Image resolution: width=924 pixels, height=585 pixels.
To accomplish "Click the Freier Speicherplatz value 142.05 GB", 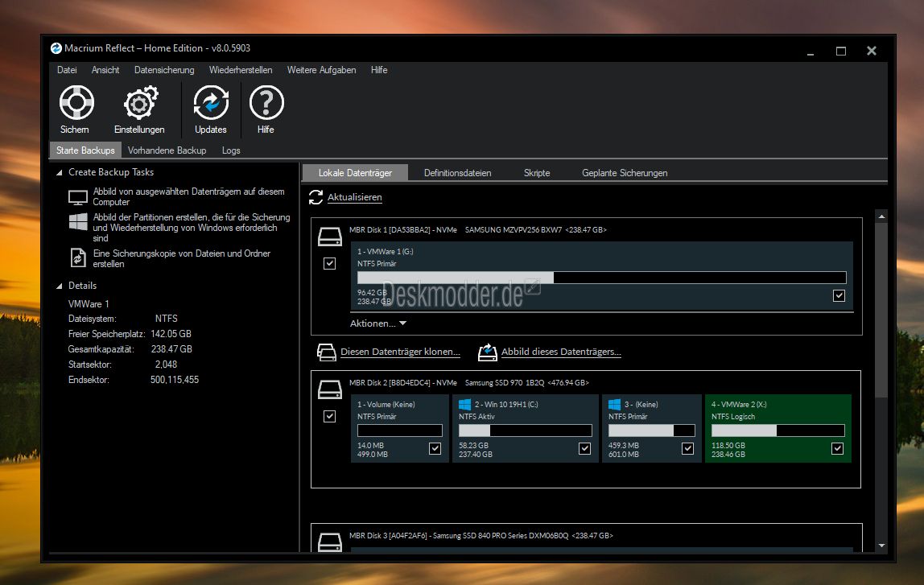I will pyautogui.click(x=171, y=334).
